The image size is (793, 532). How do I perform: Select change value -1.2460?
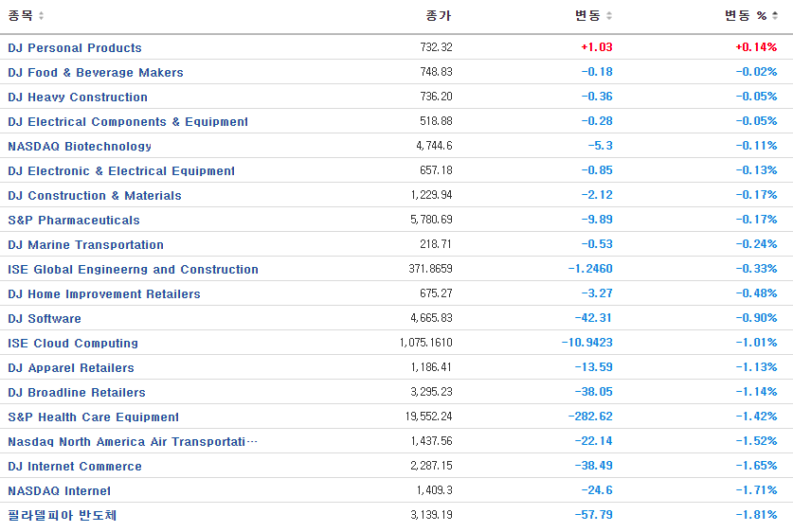(x=590, y=269)
